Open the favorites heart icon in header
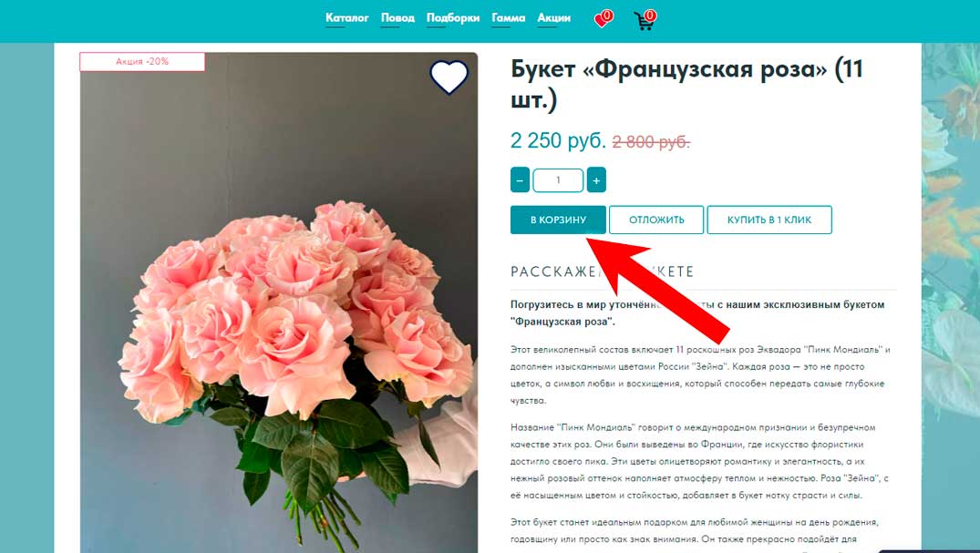The image size is (980, 553). coord(603,19)
